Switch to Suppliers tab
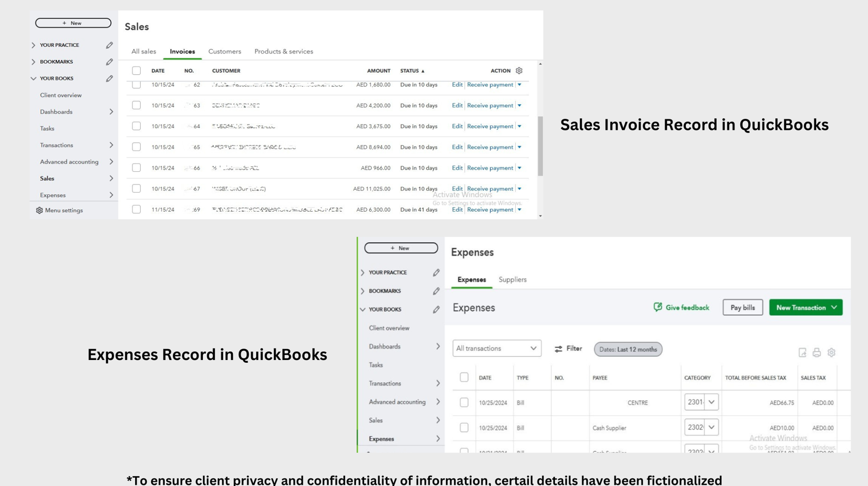 tap(513, 279)
